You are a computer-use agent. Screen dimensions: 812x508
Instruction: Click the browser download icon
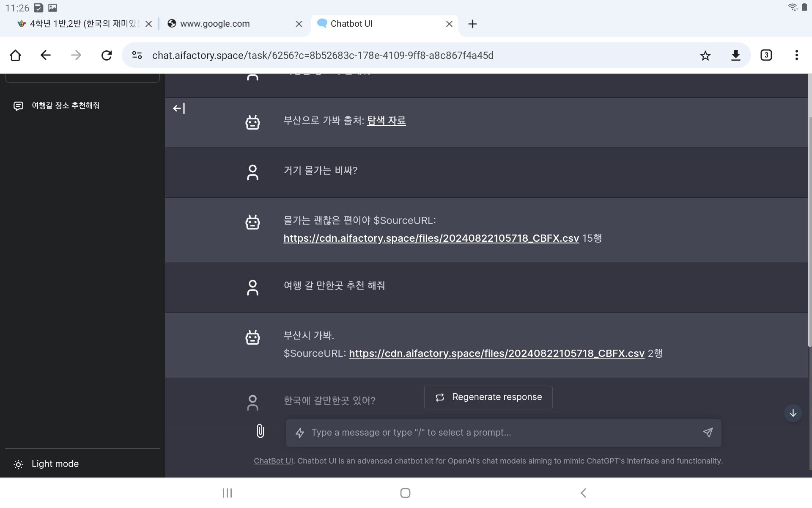(735, 55)
